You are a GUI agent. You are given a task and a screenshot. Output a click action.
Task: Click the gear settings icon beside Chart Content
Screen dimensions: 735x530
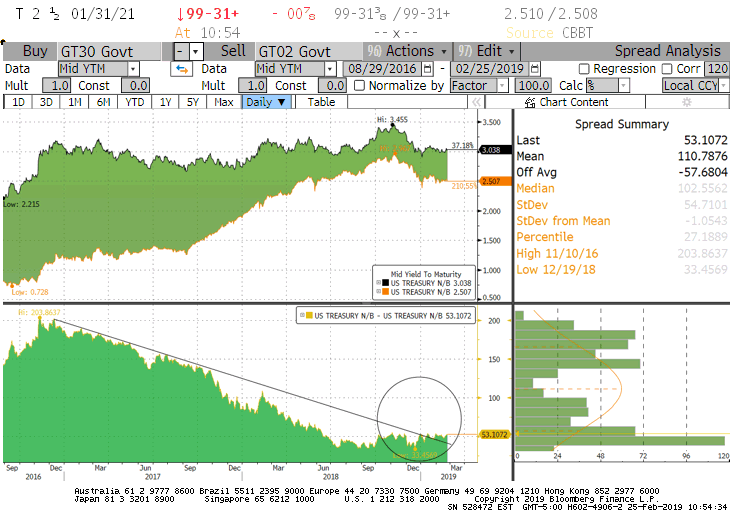pyautogui.click(x=685, y=102)
